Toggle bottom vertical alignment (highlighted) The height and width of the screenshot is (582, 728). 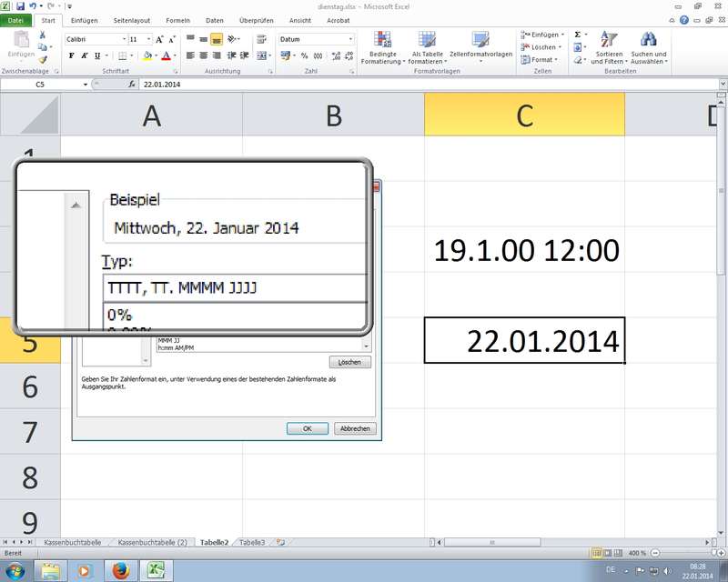(217, 39)
